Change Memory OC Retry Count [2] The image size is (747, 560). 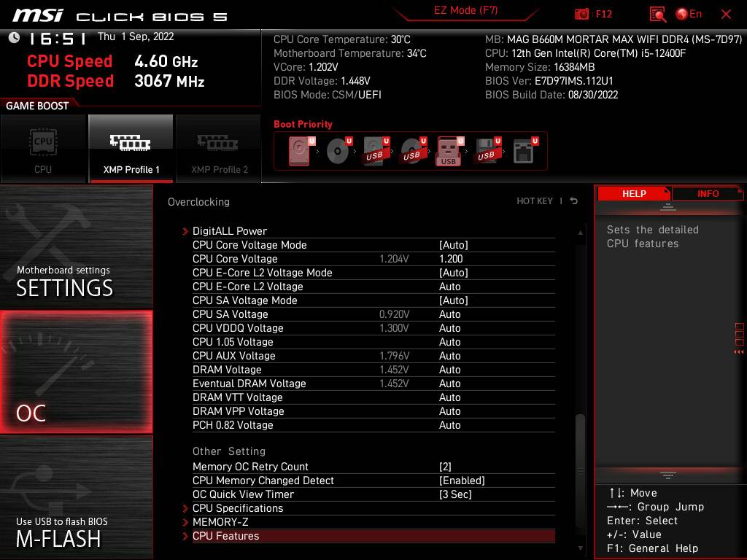(445, 466)
